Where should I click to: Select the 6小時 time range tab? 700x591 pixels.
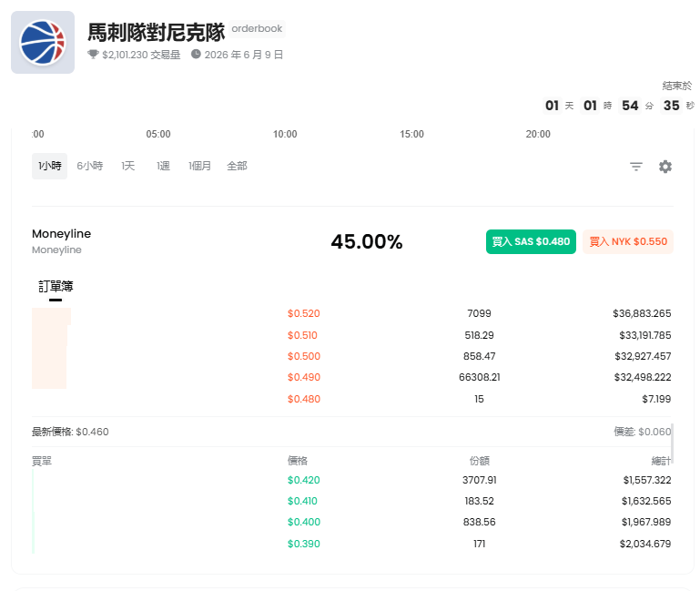[x=90, y=166]
